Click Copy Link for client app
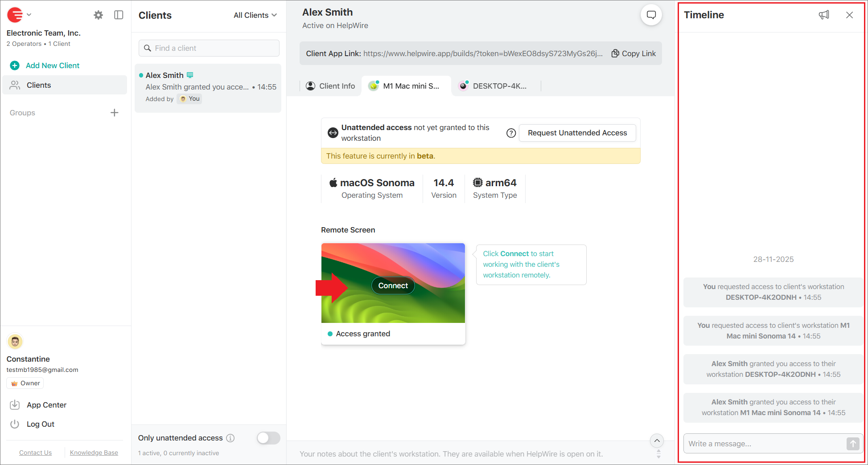 [x=634, y=53]
